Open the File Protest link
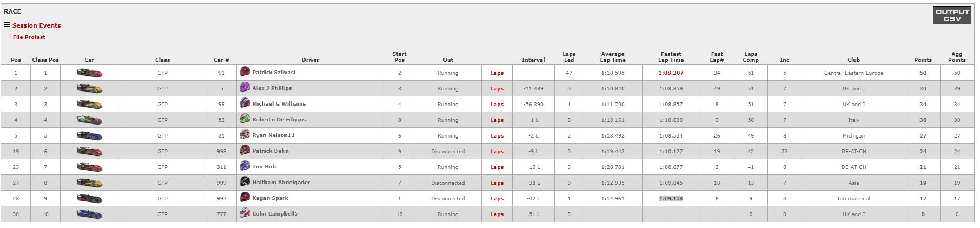Image resolution: width=980 pixels, height=228 pixels. point(29,37)
